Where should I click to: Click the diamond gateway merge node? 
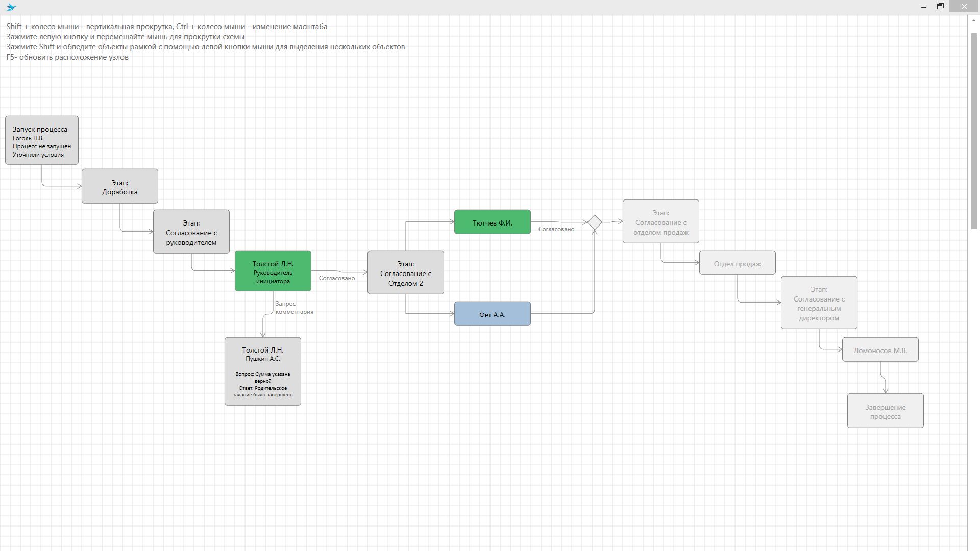coord(595,222)
